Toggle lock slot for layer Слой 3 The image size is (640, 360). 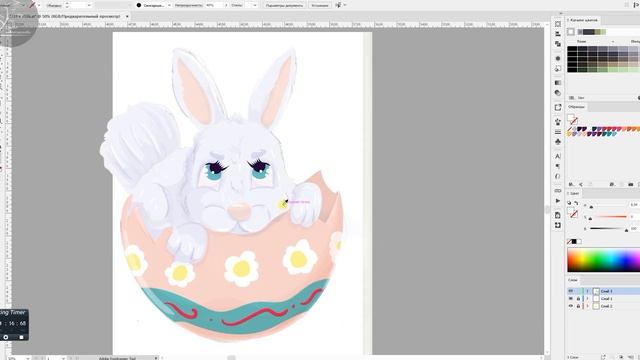(x=578, y=291)
